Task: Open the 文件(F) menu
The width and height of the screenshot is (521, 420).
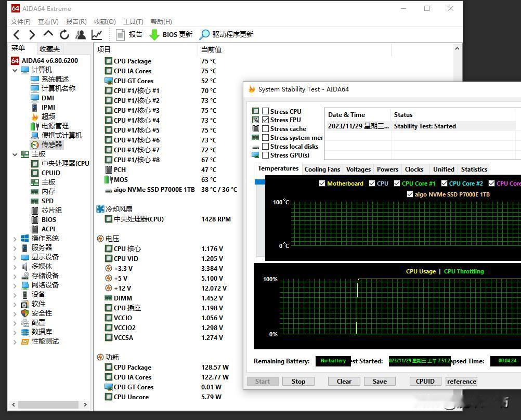Action: 21,22
